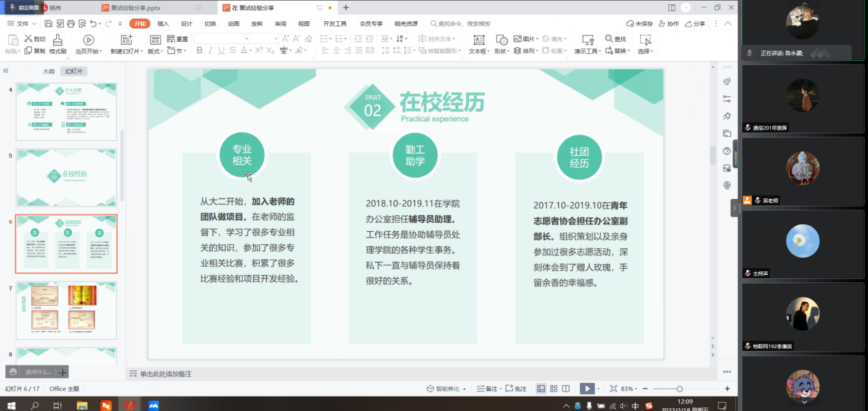Toggle normal view in status bar
This screenshot has width=868, height=411.
[541, 388]
